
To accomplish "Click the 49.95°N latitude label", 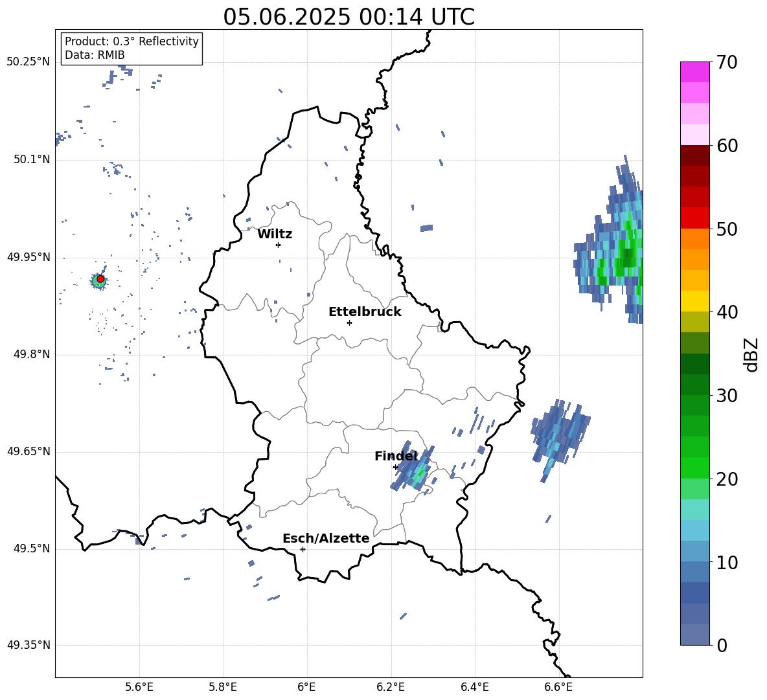I will (x=29, y=256).
